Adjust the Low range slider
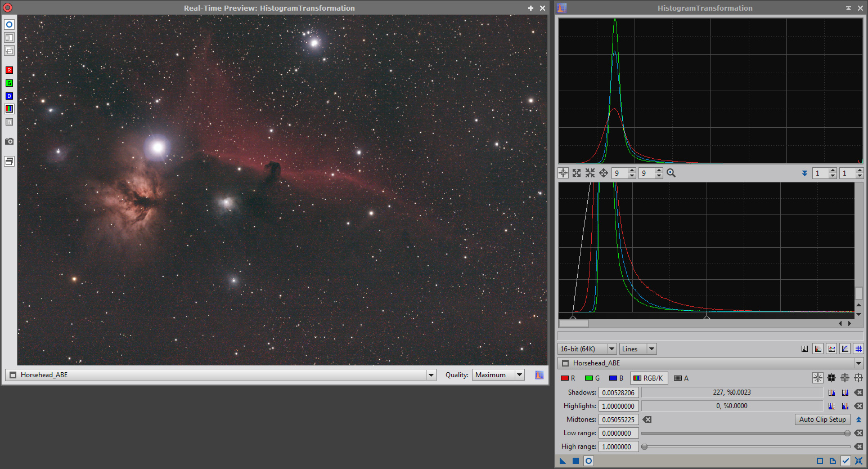The height and width of the screenshot is (469, 868). tap(746, 433)
